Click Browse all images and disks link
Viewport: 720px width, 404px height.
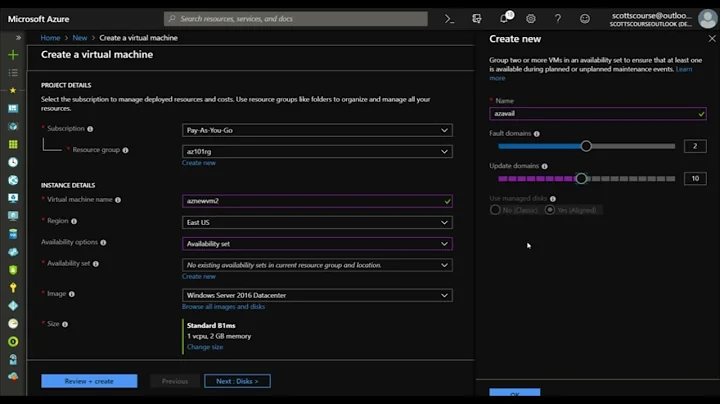pyautogui.click(x=224, y=307)
